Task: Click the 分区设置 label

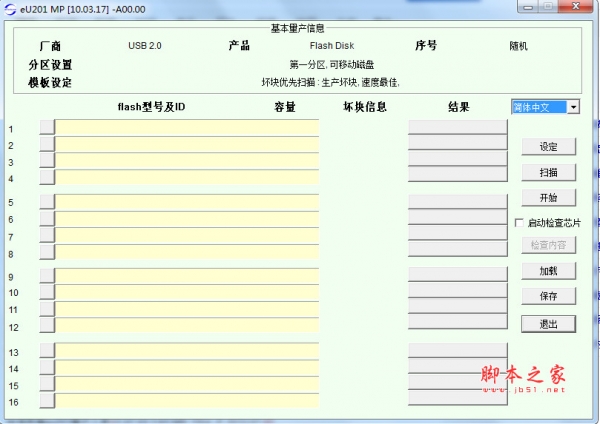Action: click(x=50, y=65)
